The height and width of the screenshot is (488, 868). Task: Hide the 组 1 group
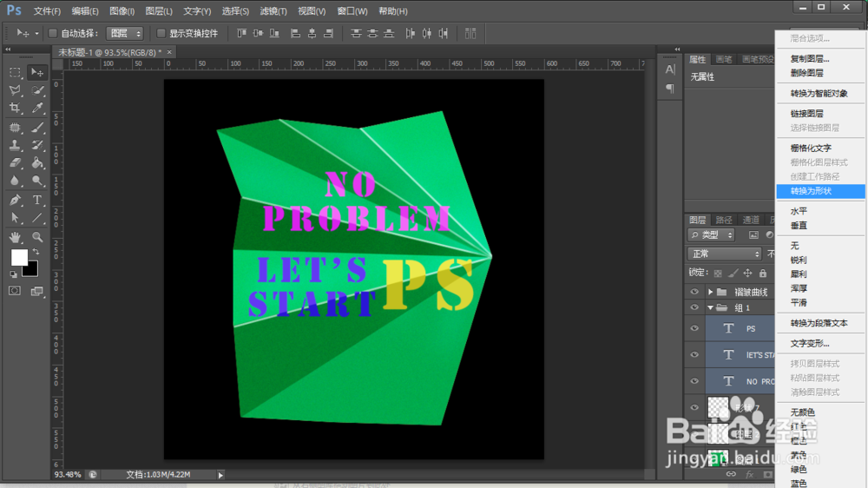pyautogui.click(x=694, y=307)
